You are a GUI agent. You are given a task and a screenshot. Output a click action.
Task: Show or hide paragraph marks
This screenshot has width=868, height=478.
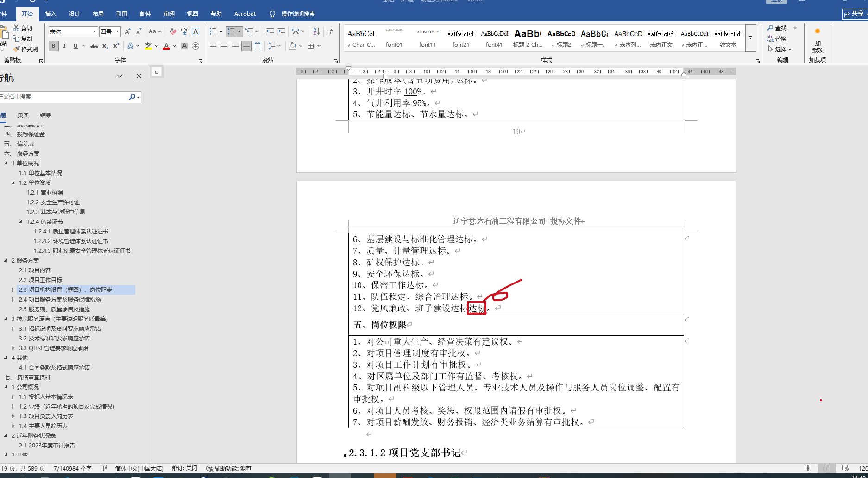tap(331, 31)
